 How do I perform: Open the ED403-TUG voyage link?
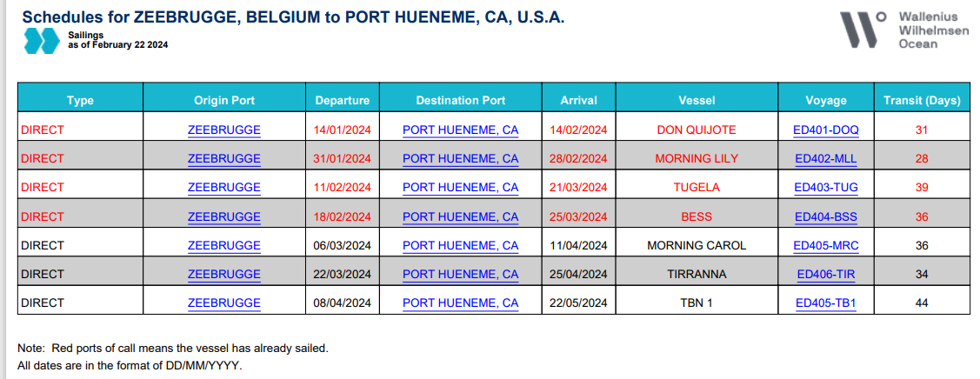coord(825,187)
